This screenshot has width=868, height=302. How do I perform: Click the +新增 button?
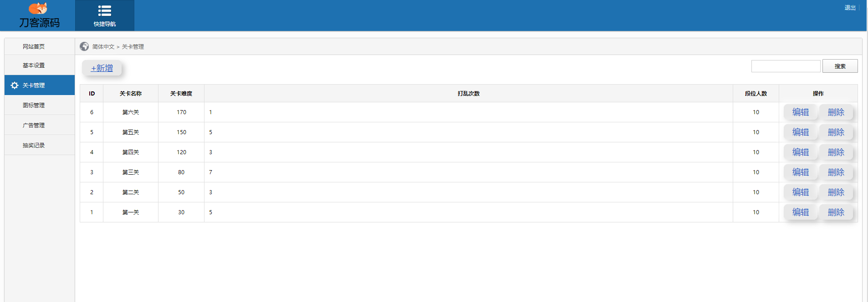(102, 68)
